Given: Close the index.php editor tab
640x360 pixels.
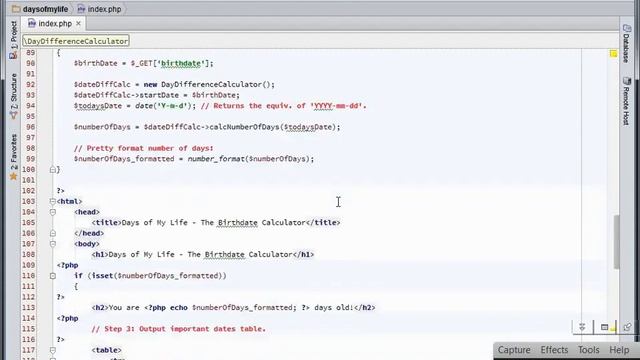Looking at the screenshot, I should [x=78, y=24].
